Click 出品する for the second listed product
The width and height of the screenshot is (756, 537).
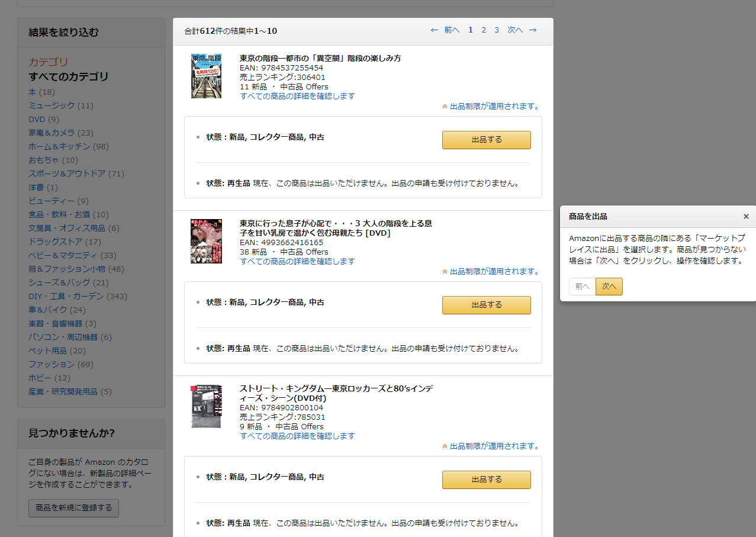click(486, 305)
